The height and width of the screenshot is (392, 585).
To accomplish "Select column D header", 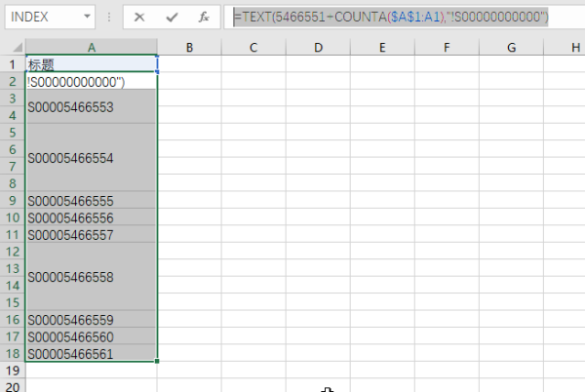I will pos(318,48).
